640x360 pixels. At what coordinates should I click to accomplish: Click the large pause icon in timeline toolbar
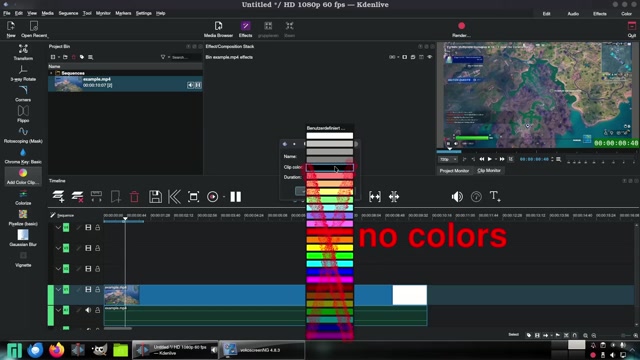pyautogui.click(x=236, y=197)
